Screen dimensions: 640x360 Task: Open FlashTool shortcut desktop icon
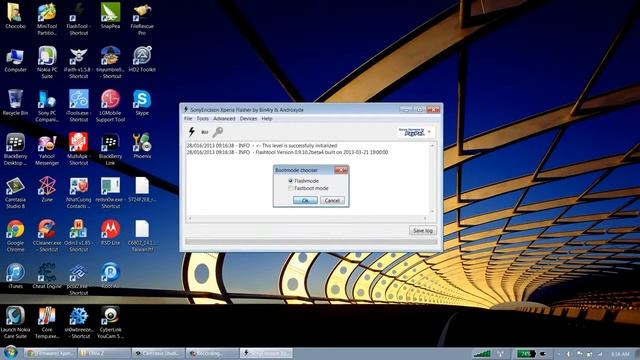pos(78,18)
